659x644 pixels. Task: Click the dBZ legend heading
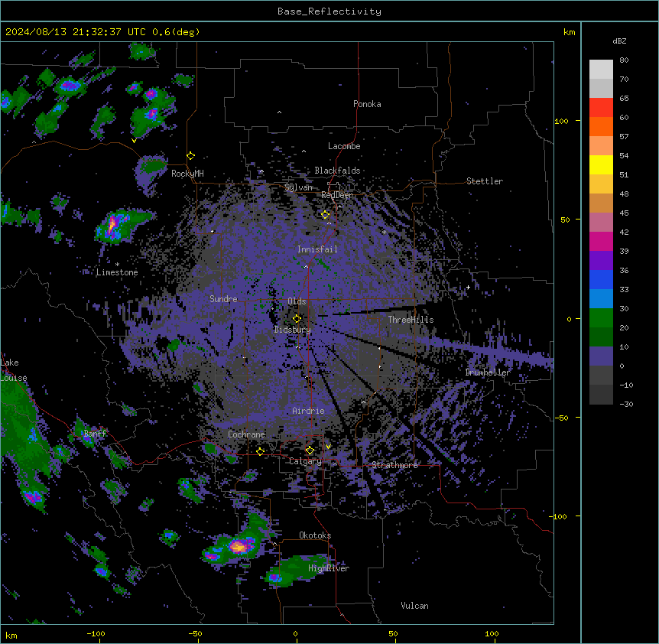coord(619,41)
